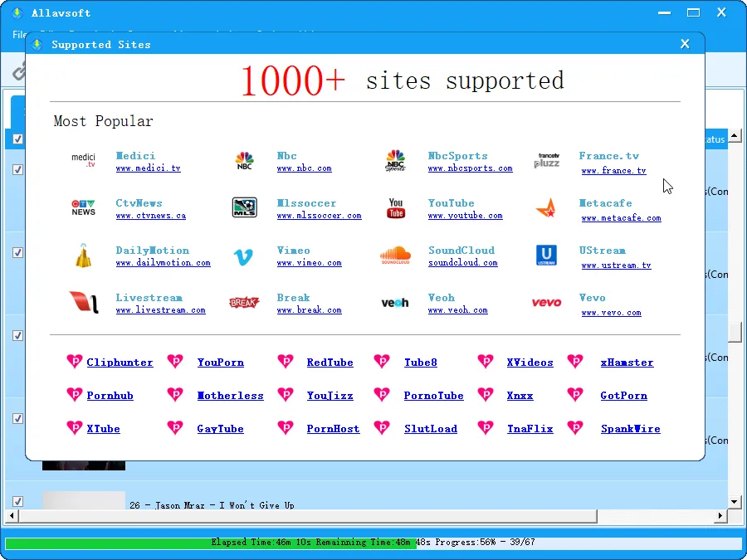The width and height of the screenshot is (747, 560).
Task: Uncheck the second download row checkbox
Action: pyautogui.click(x=17, y=252)
